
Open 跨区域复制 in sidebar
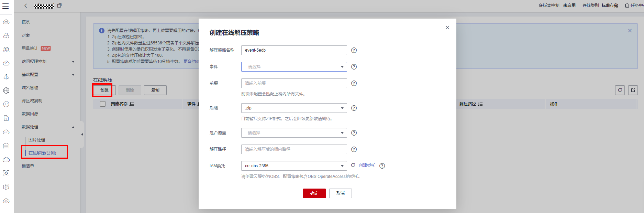pos(32,101)
